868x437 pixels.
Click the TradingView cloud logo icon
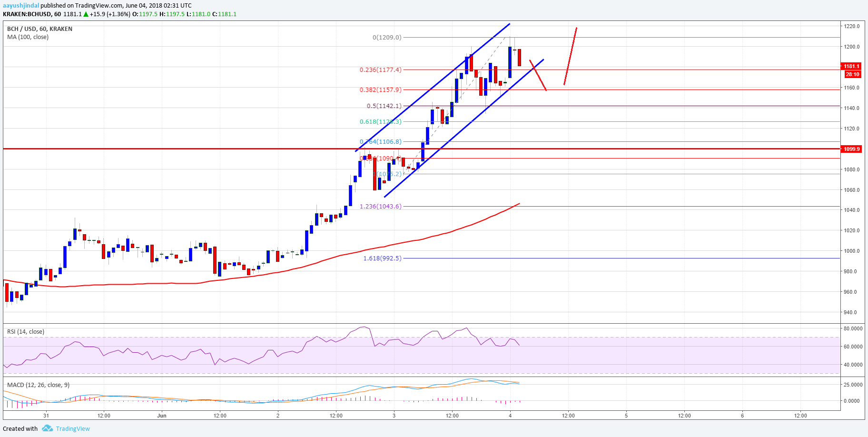47,428
